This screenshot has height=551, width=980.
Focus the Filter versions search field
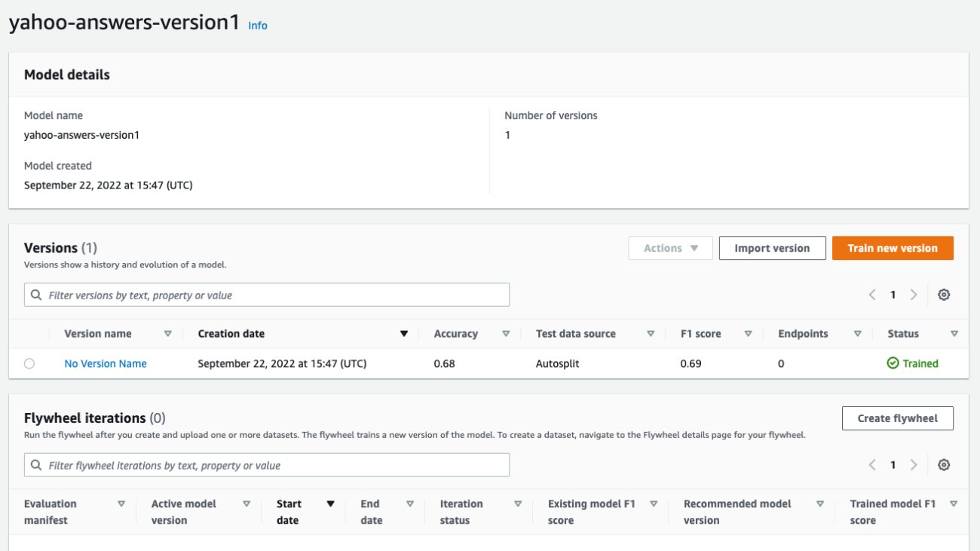pos(267,295)
